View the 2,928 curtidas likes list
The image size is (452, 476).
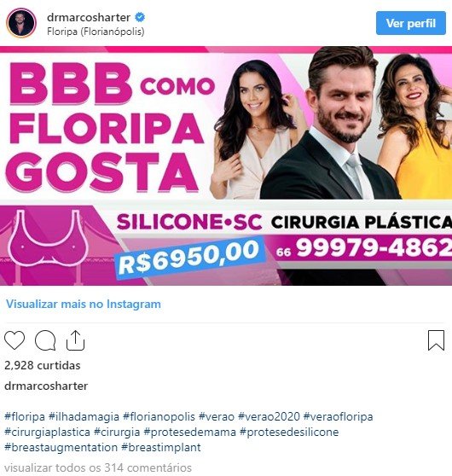(x=43, y=365)
